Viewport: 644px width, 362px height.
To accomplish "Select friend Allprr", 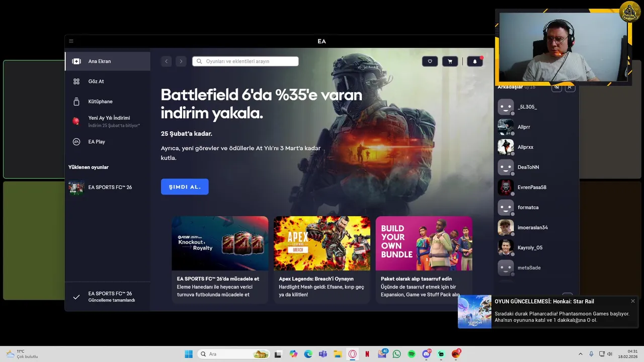I will coord(536,127).
